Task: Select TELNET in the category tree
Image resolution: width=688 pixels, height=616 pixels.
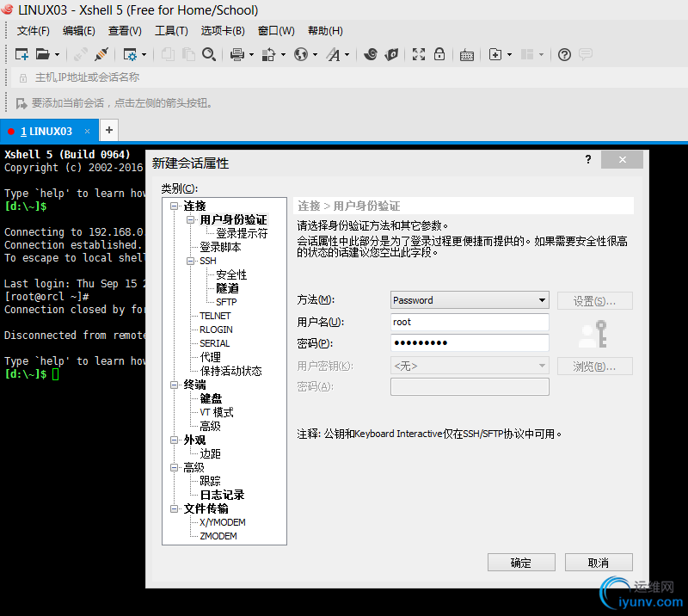Action: coord(215,316)
